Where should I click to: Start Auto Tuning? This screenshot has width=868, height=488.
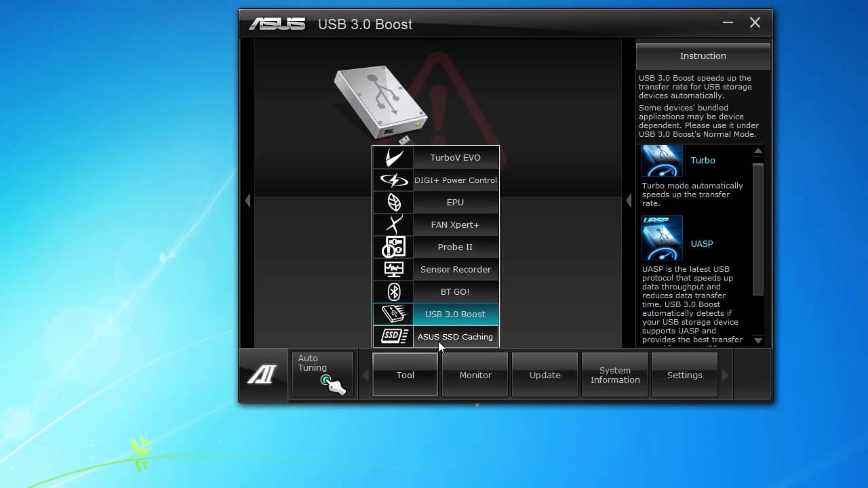[323, 375]
